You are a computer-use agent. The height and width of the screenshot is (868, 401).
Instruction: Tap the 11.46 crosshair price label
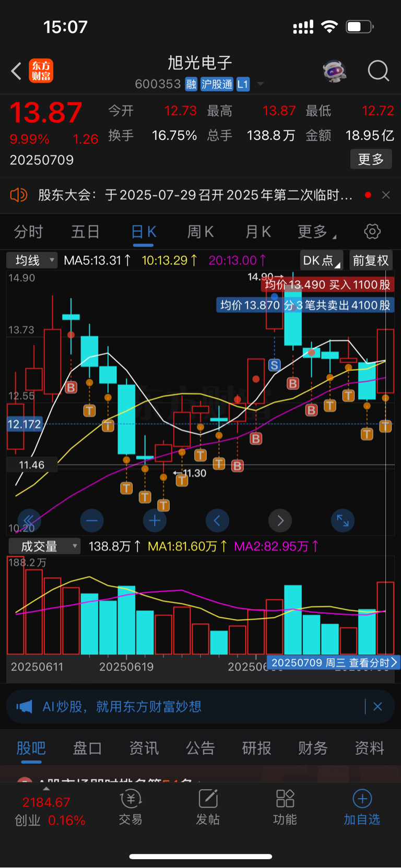click(31, 465)
